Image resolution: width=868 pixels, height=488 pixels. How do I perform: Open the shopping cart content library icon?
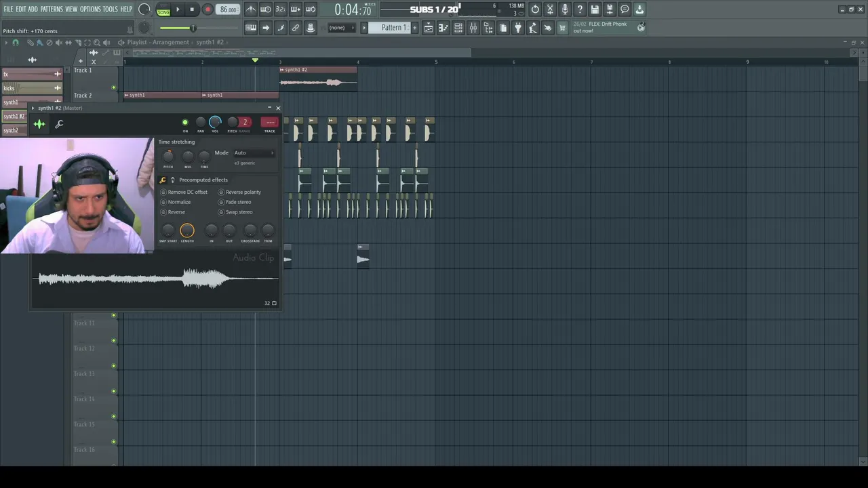562,28
